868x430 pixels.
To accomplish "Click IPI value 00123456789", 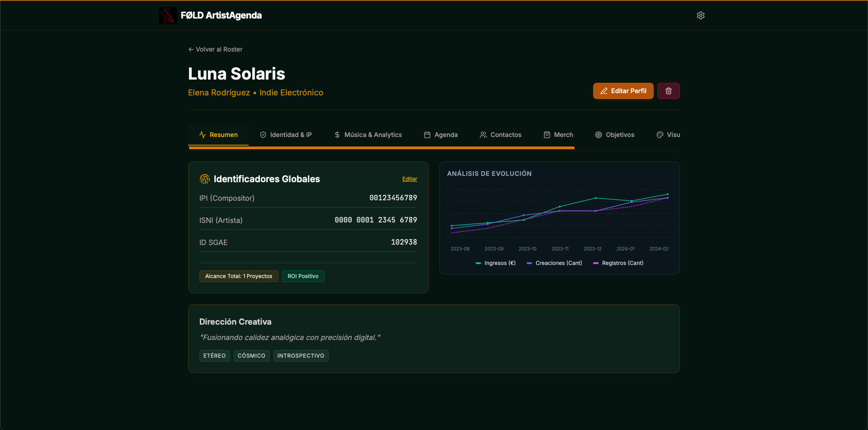I will (393, 198).
